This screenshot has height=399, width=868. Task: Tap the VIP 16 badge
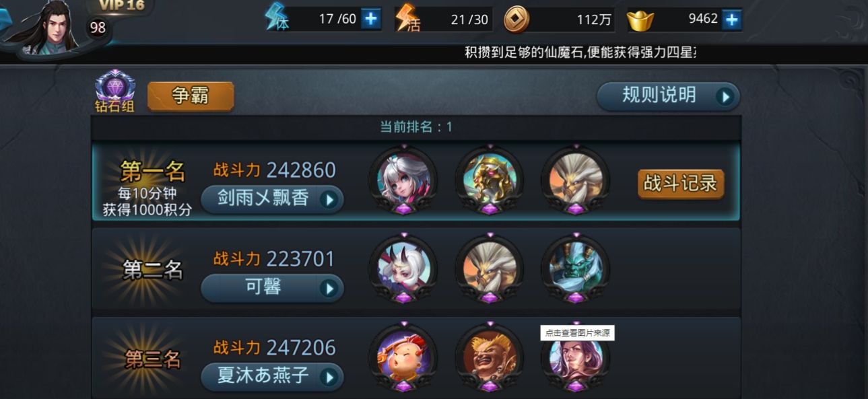coord(121,6)
